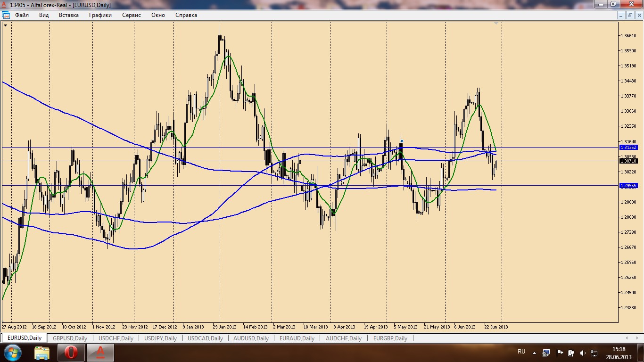Open Opera browser from the taskbar
Image resolution: width=644 pixels, height=362 pixels.
point(71,353)
